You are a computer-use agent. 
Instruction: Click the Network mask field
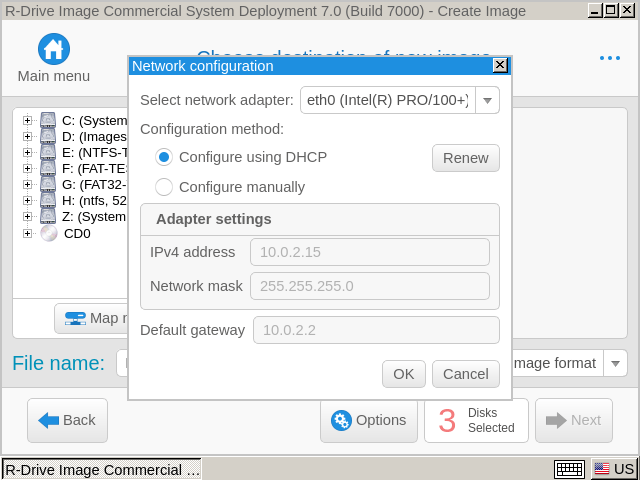370,286
